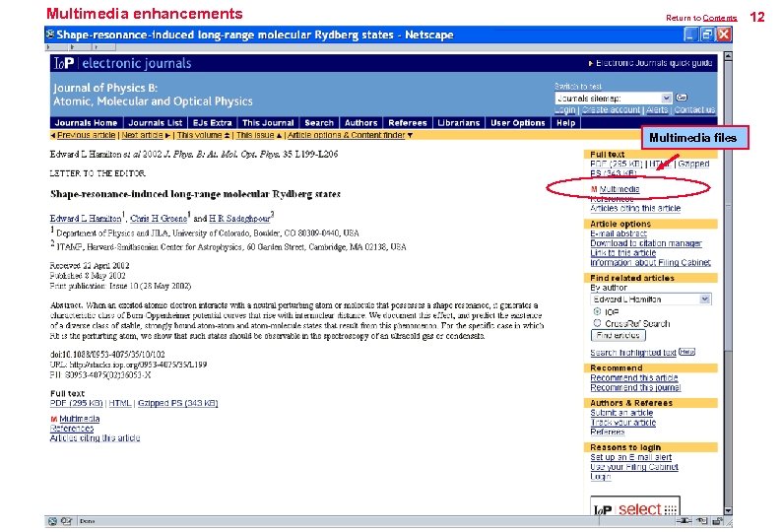Click author link H R Sadeghpour
Viewport: 782px width, 532px height.
(x=240, y=219)
